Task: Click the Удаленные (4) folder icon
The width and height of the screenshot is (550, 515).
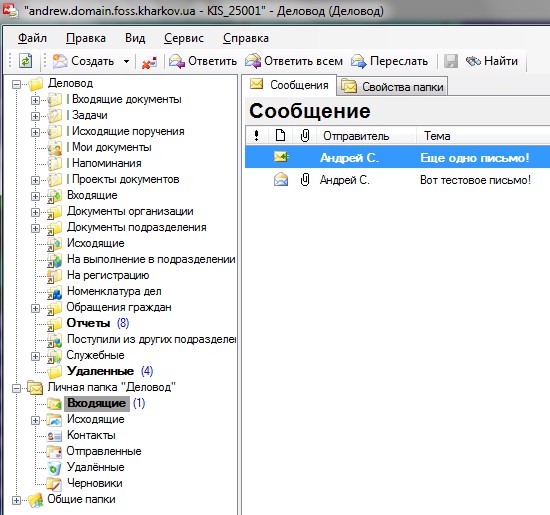Action: point(55,372)
